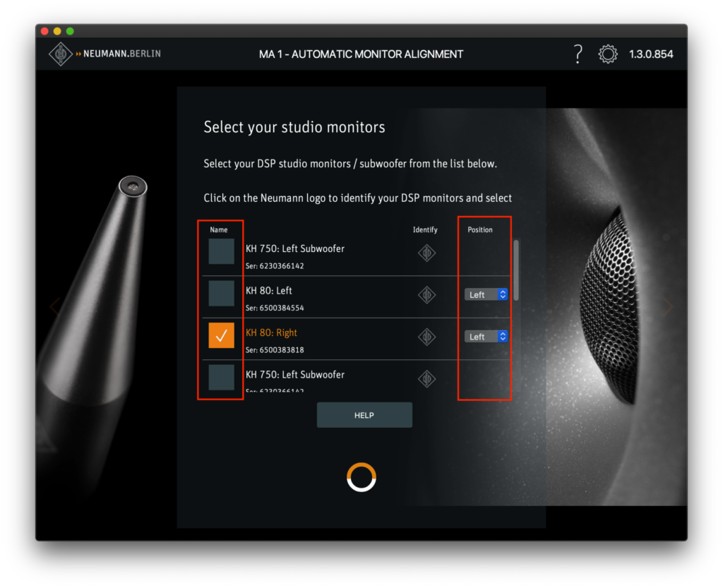Select the orange KH 80: Right name label

tap(272, 332)
